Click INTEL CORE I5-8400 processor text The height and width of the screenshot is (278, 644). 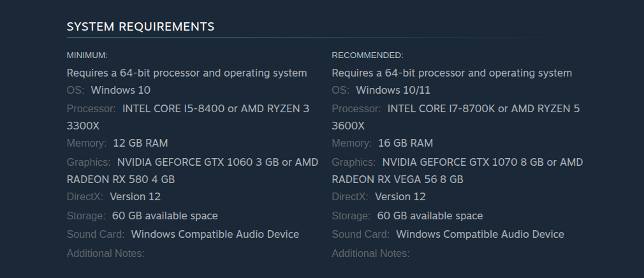tap(173, 109)
